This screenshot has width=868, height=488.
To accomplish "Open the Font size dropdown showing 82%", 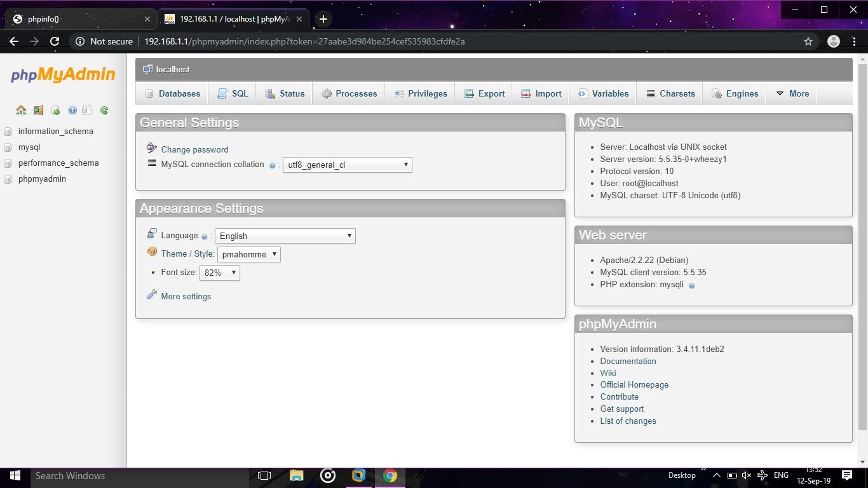I will (220, 273).
